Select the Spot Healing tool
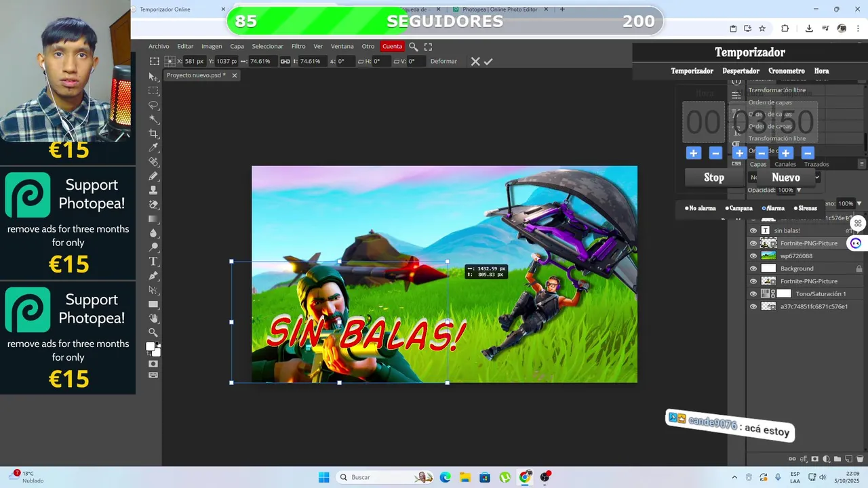 pos(154,162)
